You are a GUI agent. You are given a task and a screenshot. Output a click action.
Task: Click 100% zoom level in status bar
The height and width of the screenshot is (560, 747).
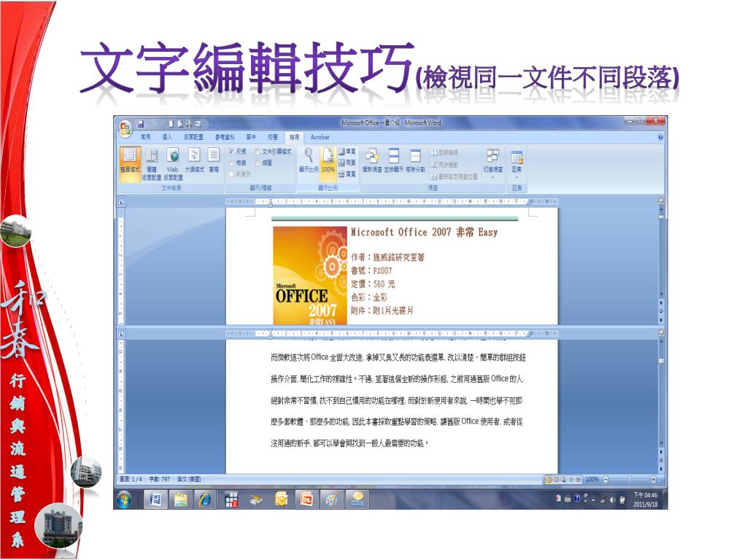coord(592,480)
